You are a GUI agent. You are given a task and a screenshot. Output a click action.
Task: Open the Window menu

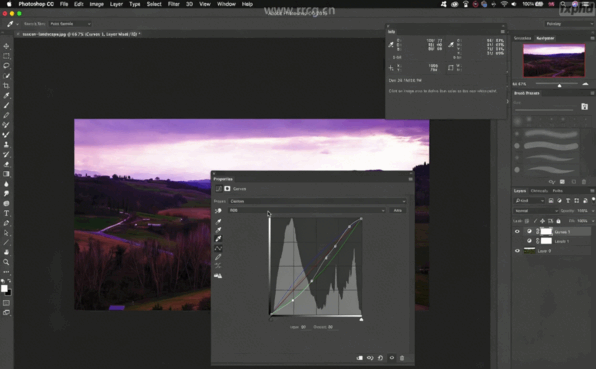[227, 4]
